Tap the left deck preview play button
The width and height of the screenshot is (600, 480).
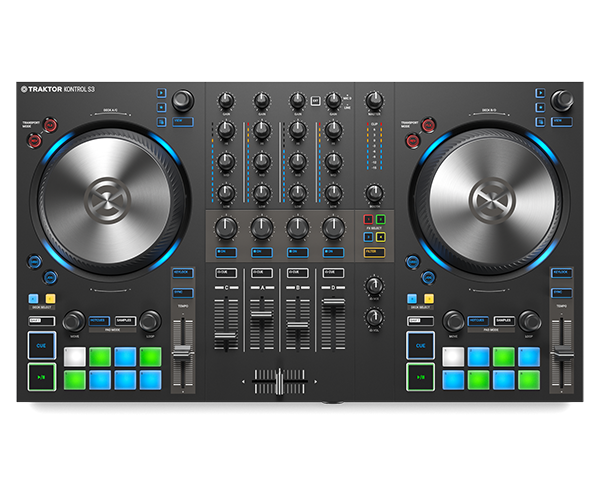[x=161, y=93]
